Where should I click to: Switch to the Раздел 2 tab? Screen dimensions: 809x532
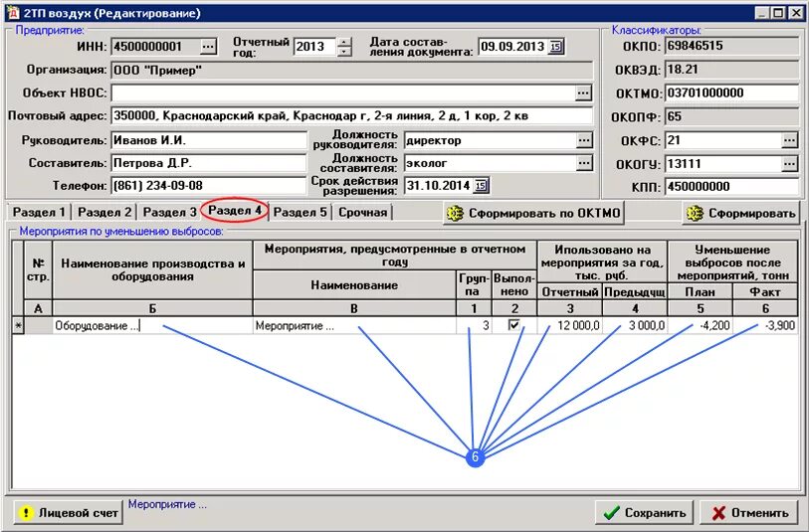tap(104, 212)
